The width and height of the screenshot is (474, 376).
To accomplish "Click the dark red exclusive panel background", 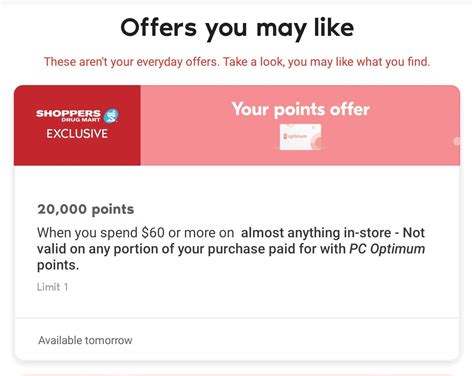I will [77, 152].
